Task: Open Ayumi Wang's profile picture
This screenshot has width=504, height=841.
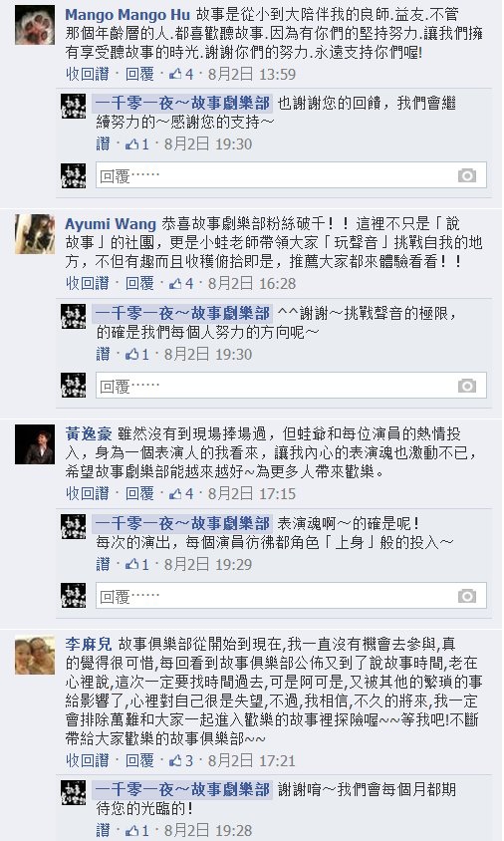Action: pos(34,234)
